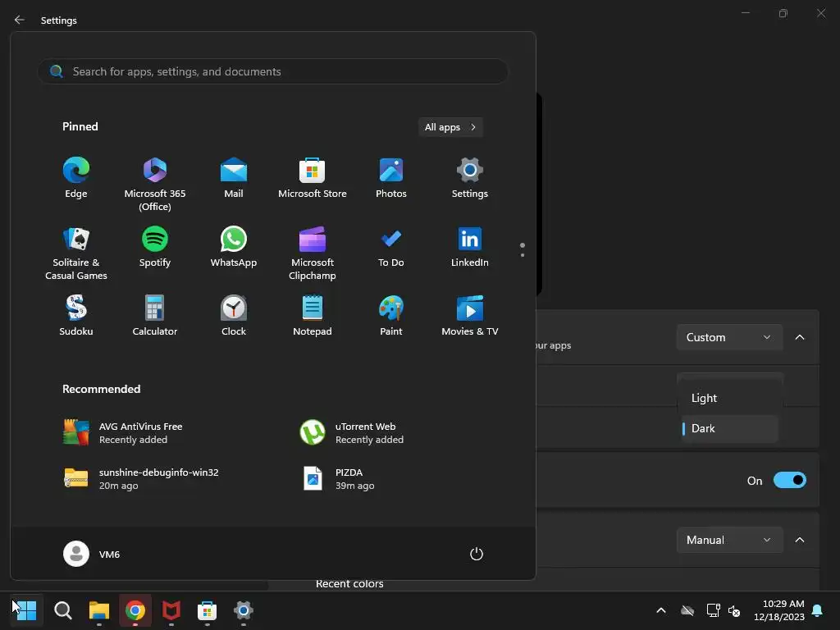The image size is (840, 630).
Task: Click the Windows Start button
Action: (27, 610)
